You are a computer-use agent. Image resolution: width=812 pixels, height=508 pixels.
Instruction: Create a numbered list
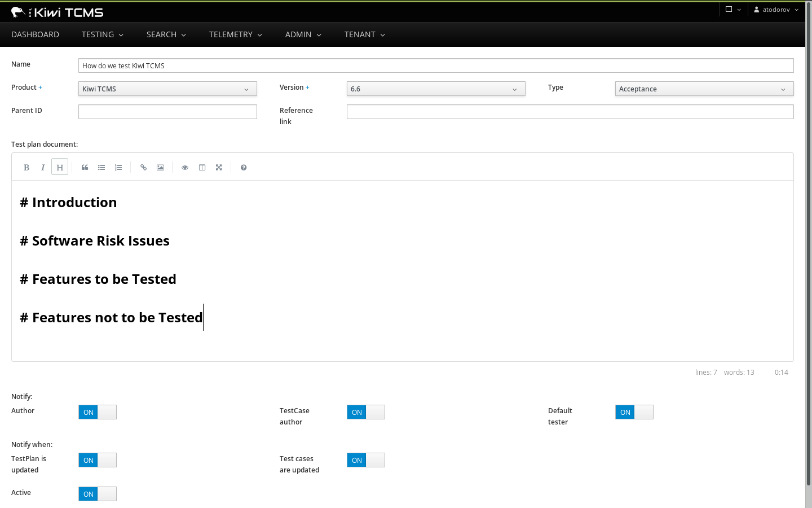pyautogui.click(x=118, y=167)
